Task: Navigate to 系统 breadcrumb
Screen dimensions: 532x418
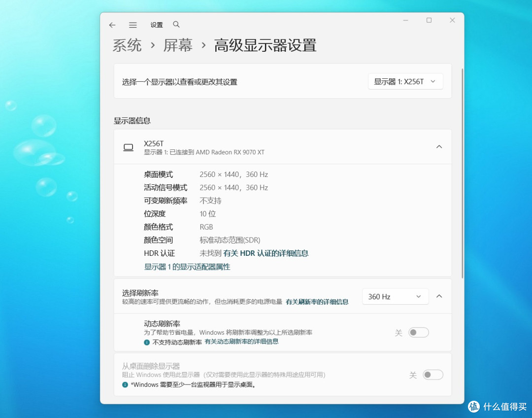Action: 127,45
